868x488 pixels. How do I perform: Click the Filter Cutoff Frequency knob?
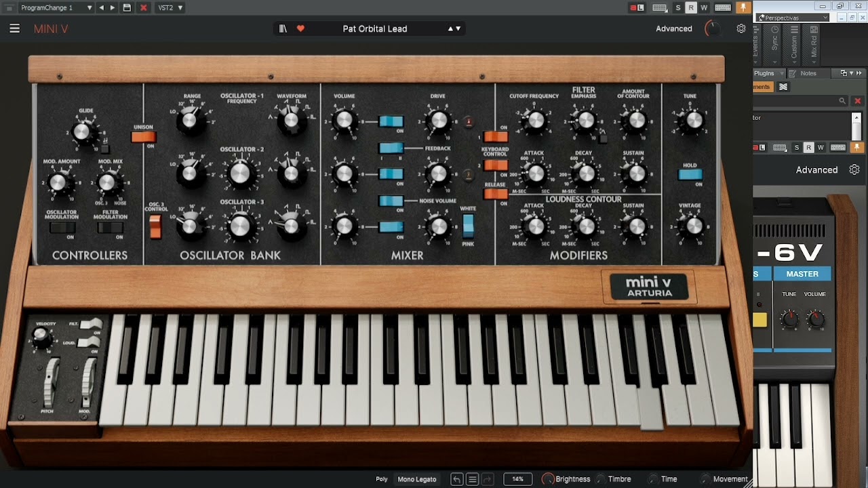click(x=535, y=121)
